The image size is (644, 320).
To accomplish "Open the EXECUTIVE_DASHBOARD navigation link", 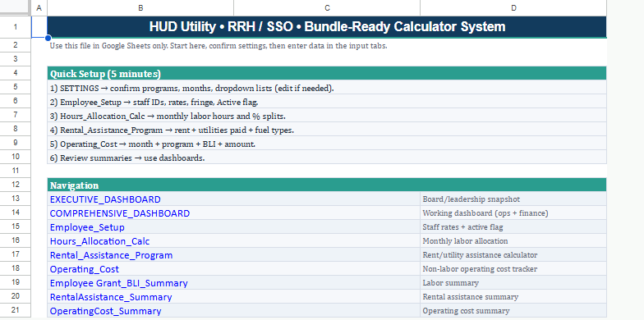I will [x=105, y=199].
